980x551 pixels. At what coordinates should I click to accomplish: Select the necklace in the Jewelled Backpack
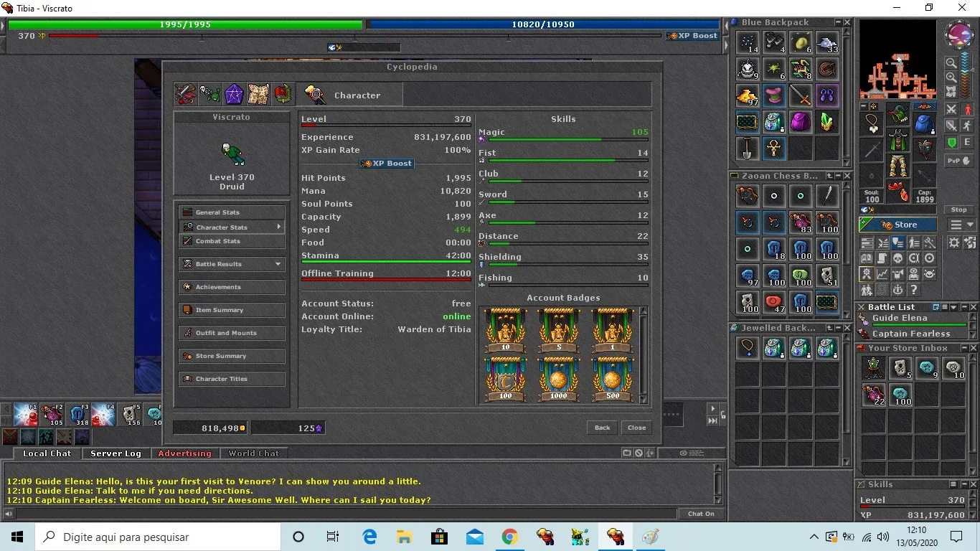click(748, 348)
